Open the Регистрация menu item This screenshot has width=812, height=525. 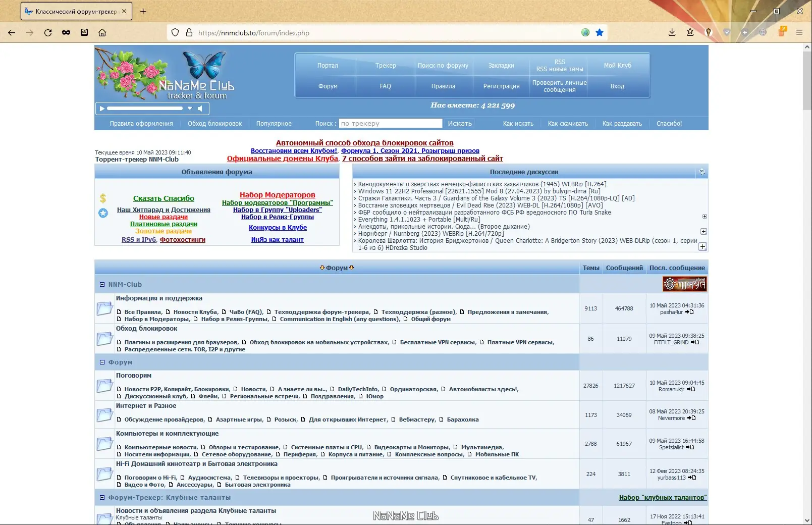501,86
